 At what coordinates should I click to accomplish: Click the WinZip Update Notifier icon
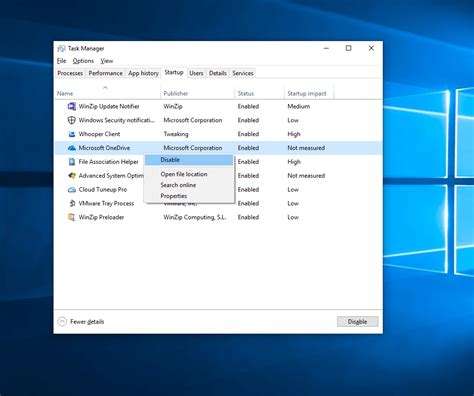(x=72, y=106)
